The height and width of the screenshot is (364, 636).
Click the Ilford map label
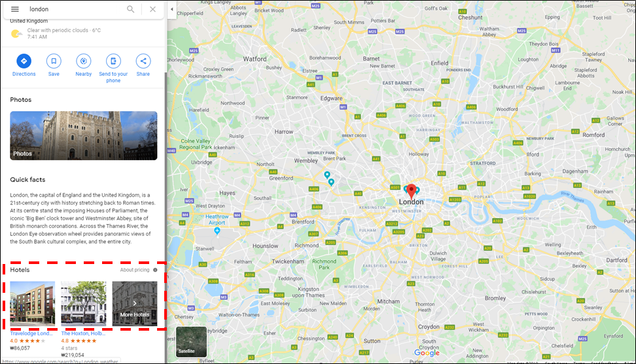[x=533, y=155]
